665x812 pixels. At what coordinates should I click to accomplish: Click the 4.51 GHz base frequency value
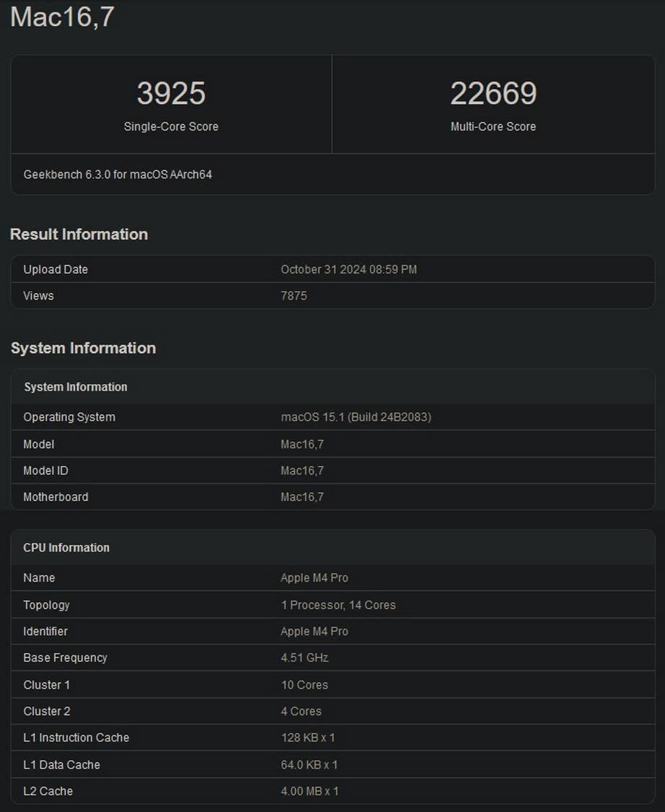[304, 658]
